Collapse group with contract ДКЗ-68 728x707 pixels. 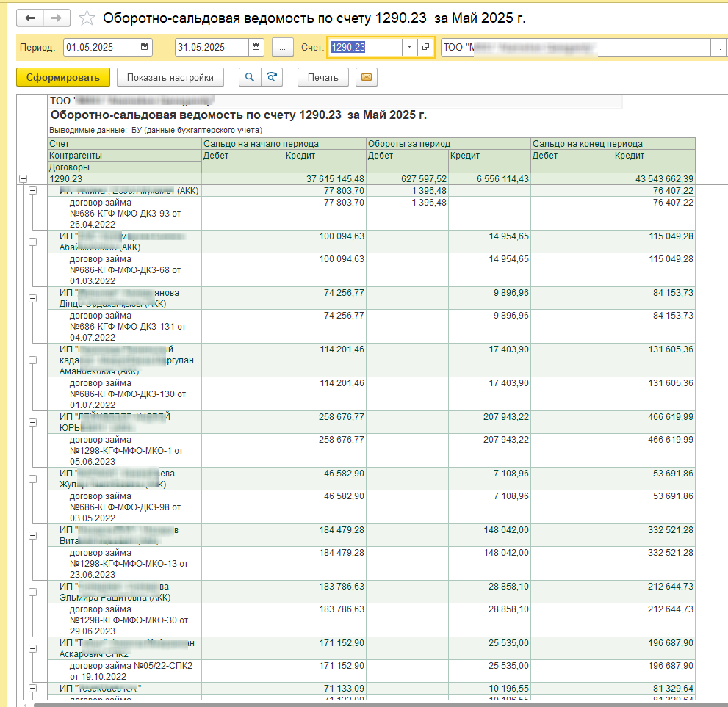(x=32, y=242)
